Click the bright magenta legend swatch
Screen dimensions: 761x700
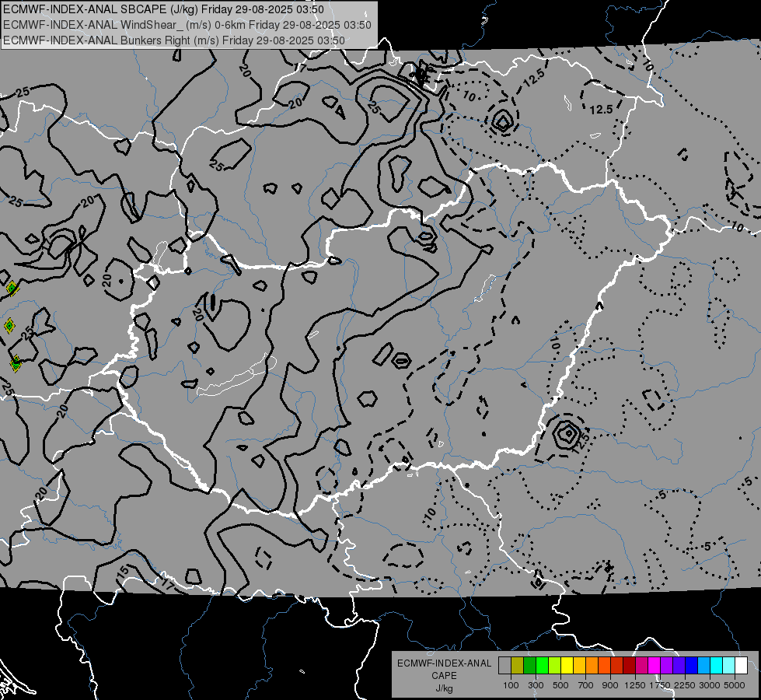(655, 665)
